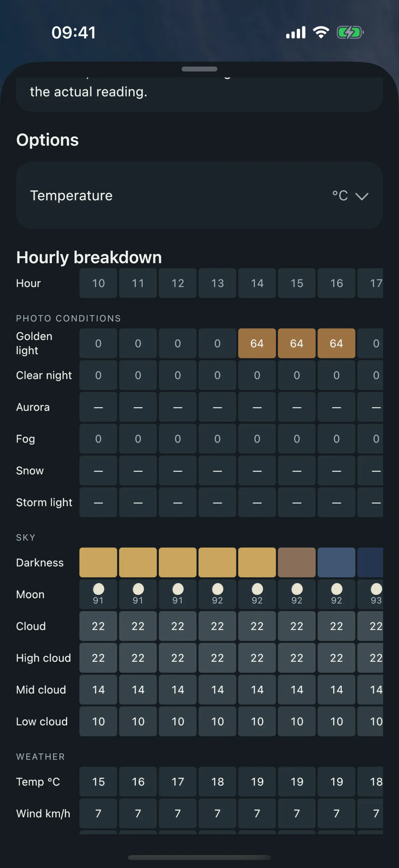Tap the moon icon at hour 13

click(217, 589)
